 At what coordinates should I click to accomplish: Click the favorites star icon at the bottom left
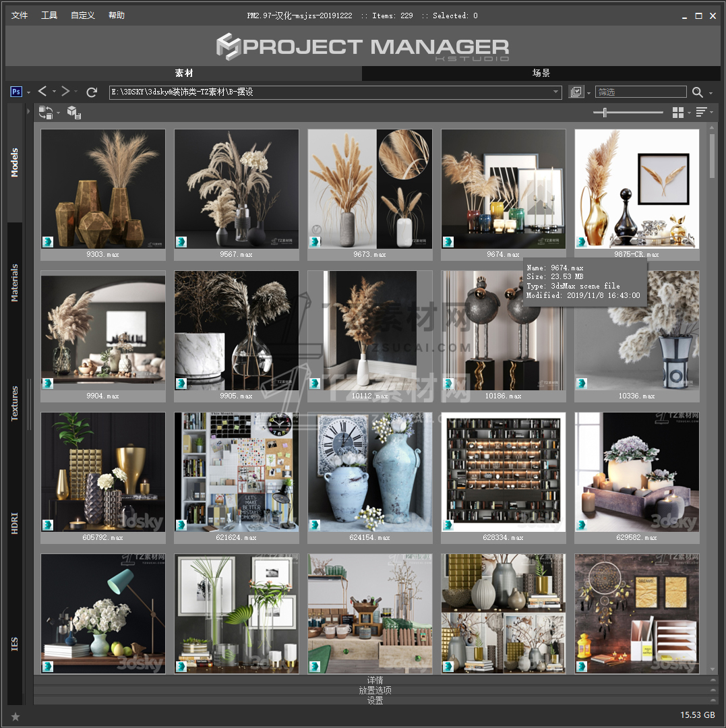16,716
